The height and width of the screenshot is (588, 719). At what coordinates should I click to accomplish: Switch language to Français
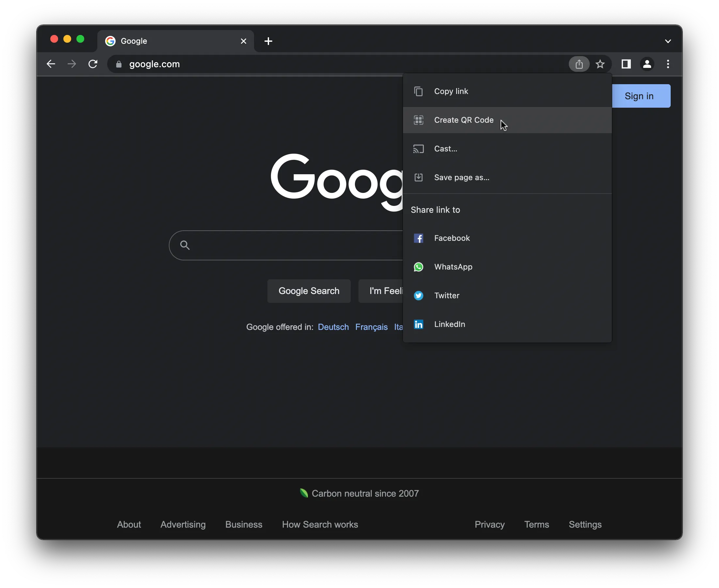click(x=371, y=327)
